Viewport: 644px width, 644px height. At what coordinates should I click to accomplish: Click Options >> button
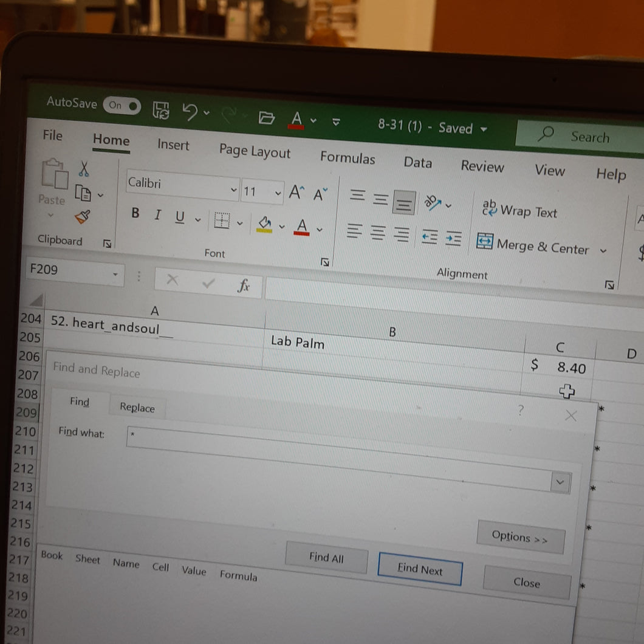(520, 537)
